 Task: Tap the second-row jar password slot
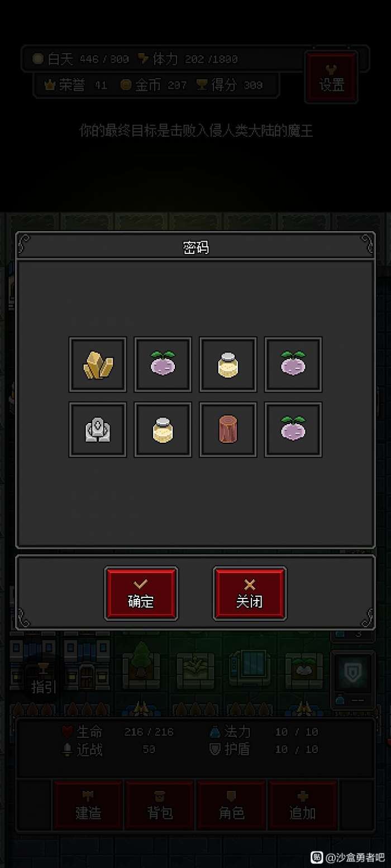(x=163, y=429)
